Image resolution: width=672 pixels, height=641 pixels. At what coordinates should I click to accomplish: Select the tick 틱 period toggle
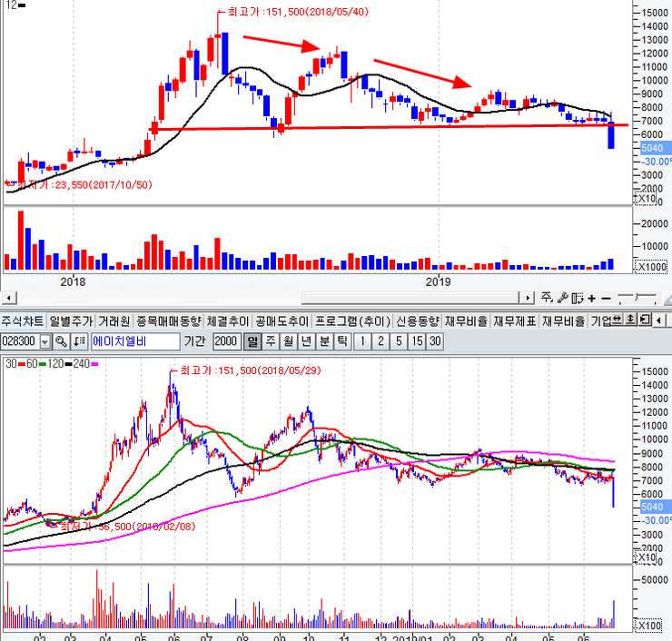coord(342,341)
